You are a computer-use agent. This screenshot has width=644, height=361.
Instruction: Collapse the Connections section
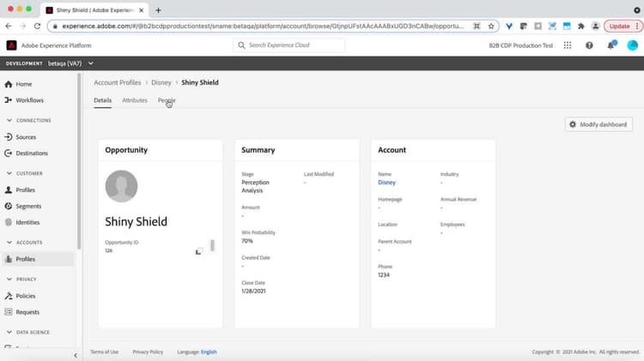point(9,120)
